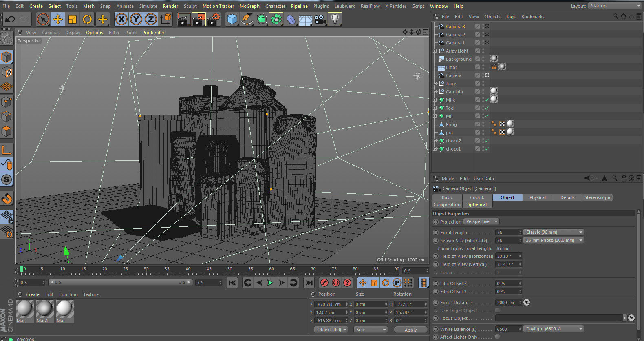The height and width of the screenshot is (341, 644).
Task: Add a Cube primitive object
Action: 232,19
